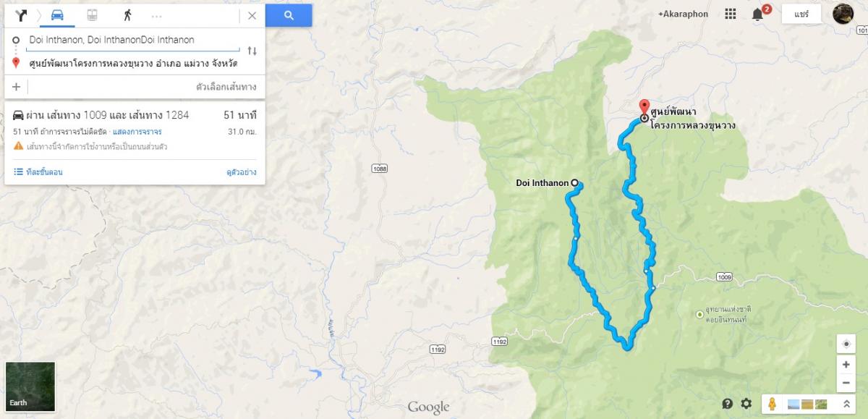Toggle Earth satellite view thumbnail

click(30, 386)
